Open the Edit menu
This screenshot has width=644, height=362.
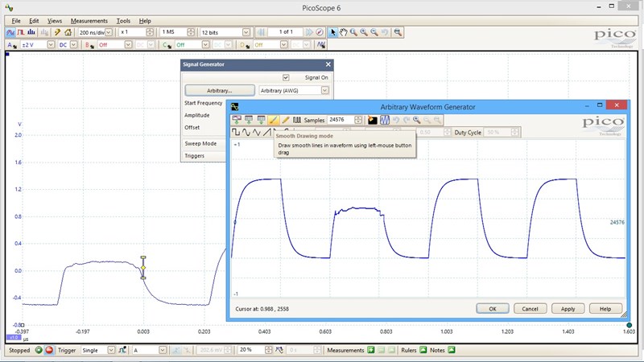34,21
